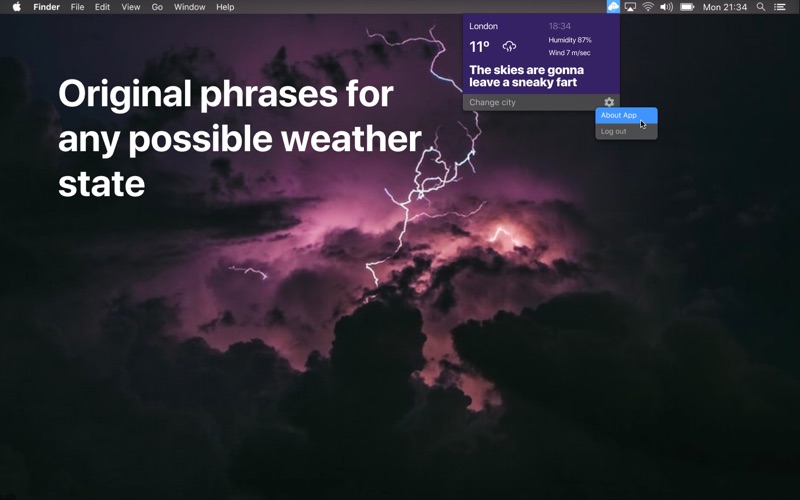This screenshot has width=800, height=500.
Task: Click the 18:34 time in widget
Action: (560, 26)
